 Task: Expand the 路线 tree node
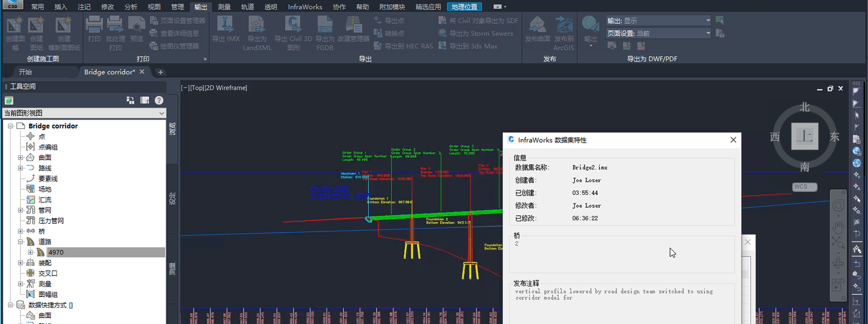pos(20,168)
